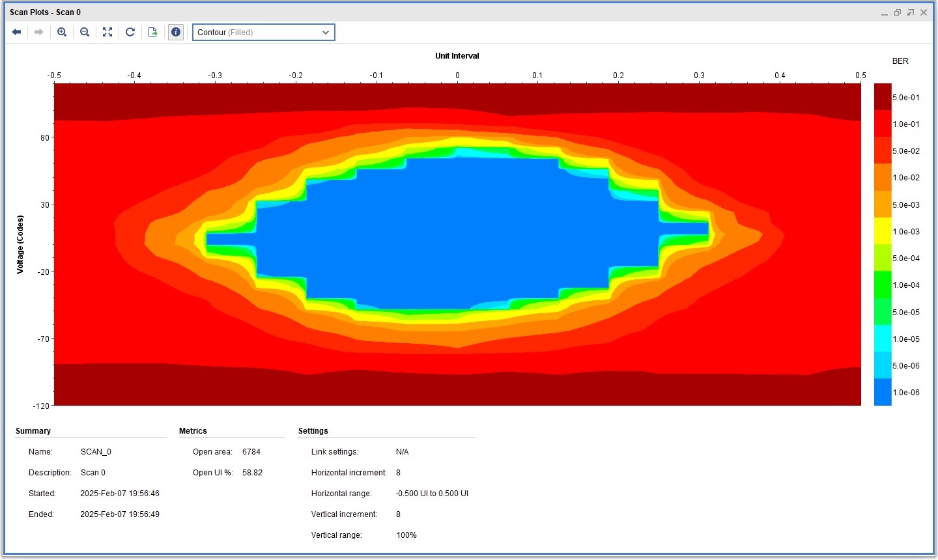Zoom out of the scan plot
The height and width of the screenshot is (560, 938).
coord(85,32)
